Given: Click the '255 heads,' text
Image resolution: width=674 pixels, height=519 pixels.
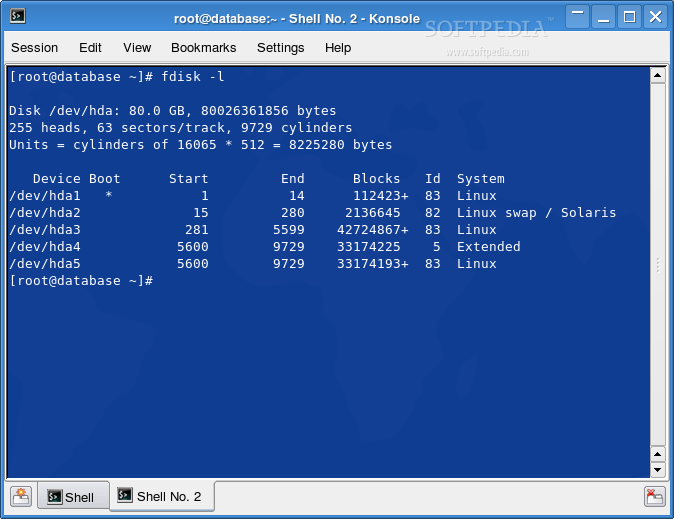Looking at the screenshot, I should [49, 128].
